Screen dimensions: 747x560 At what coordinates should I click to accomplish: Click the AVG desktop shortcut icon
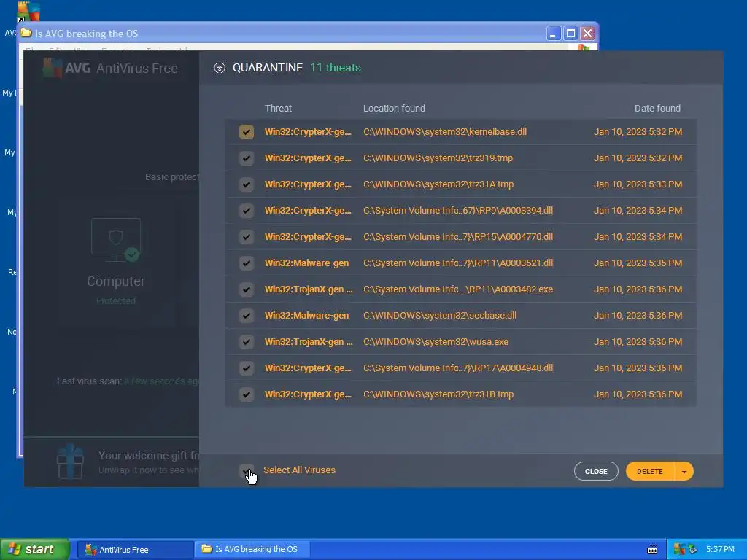click(28, 12)
